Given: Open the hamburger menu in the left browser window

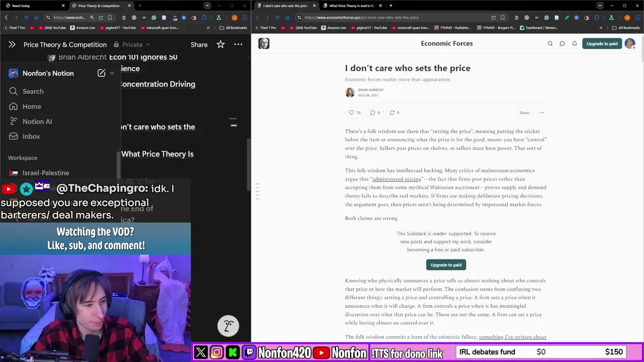Looking at the screenshot, I should click(245, 18).
